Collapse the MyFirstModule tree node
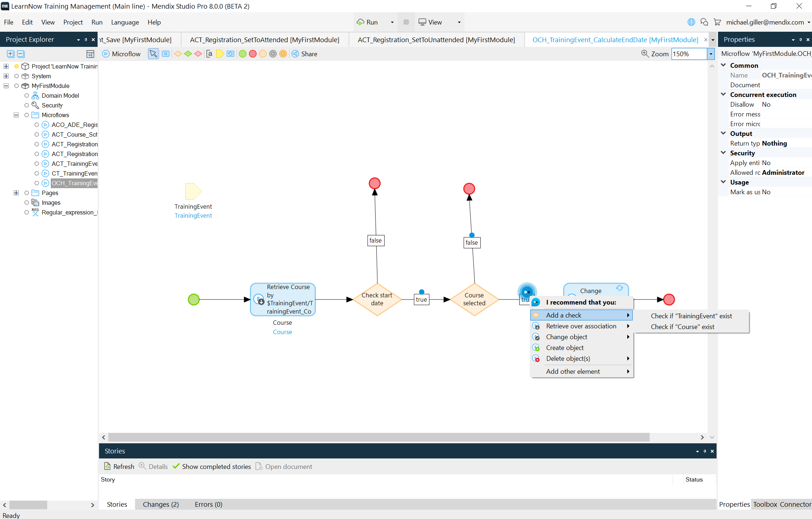Screen dimensions: 812x519 [x=6, y=86]
